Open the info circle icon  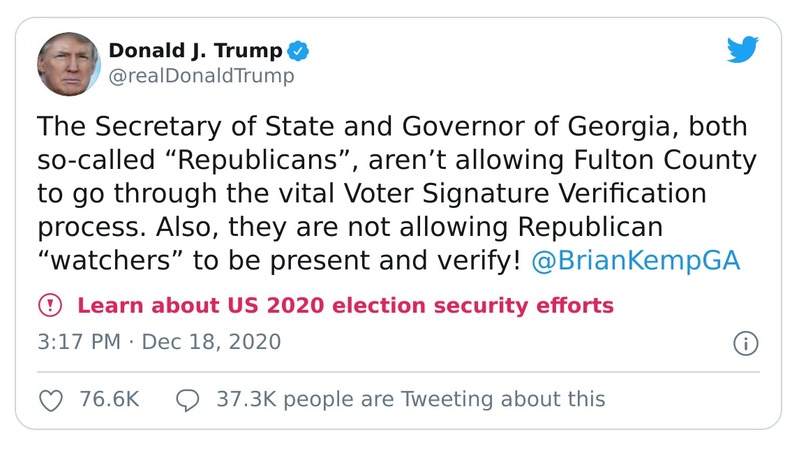pos(746,343)
